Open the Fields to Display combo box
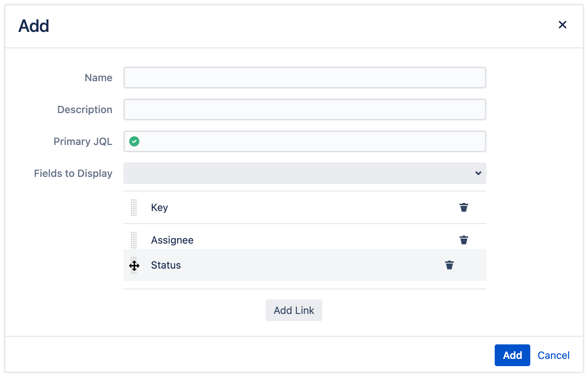The image size is (588, 377). point(305,173)
